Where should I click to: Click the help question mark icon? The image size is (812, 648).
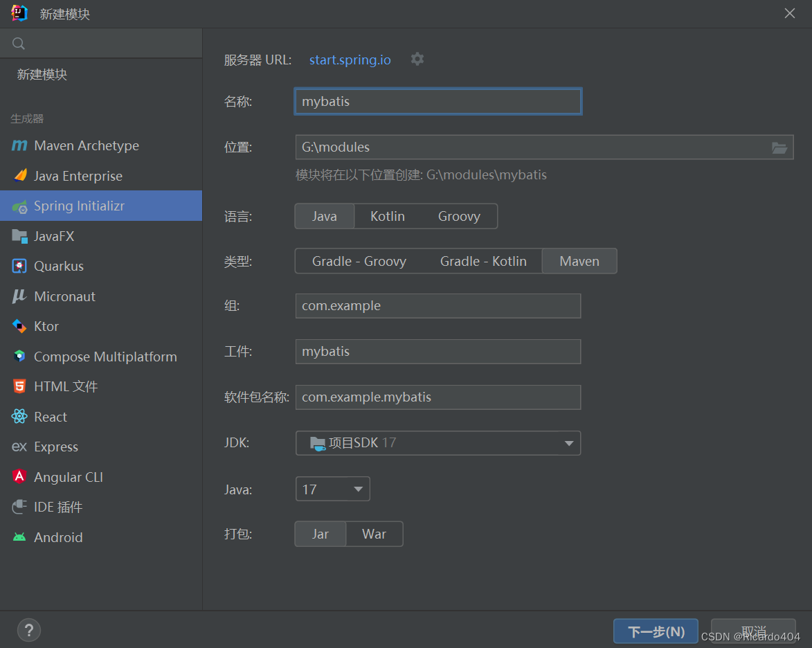28,630
